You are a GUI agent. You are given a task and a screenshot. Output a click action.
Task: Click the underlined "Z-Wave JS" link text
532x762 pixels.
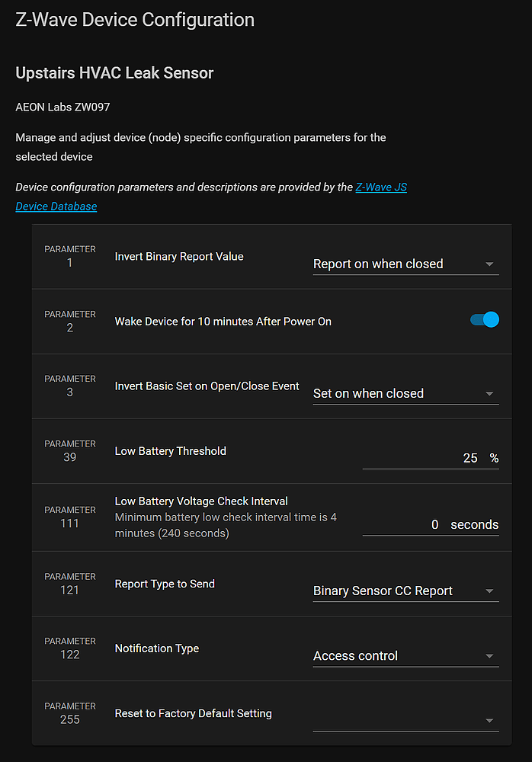[x=380, y=187]
